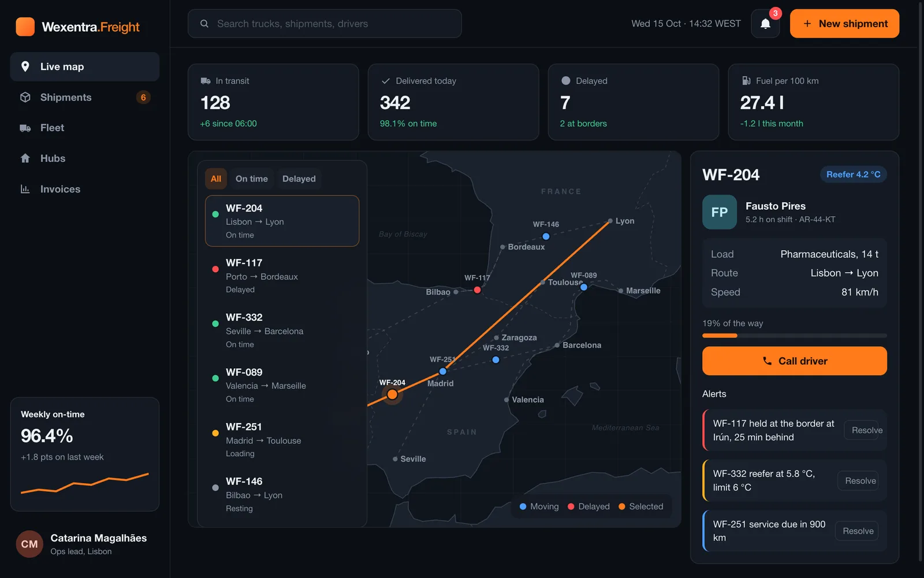Open the Live map pin icon

[25, 66]
